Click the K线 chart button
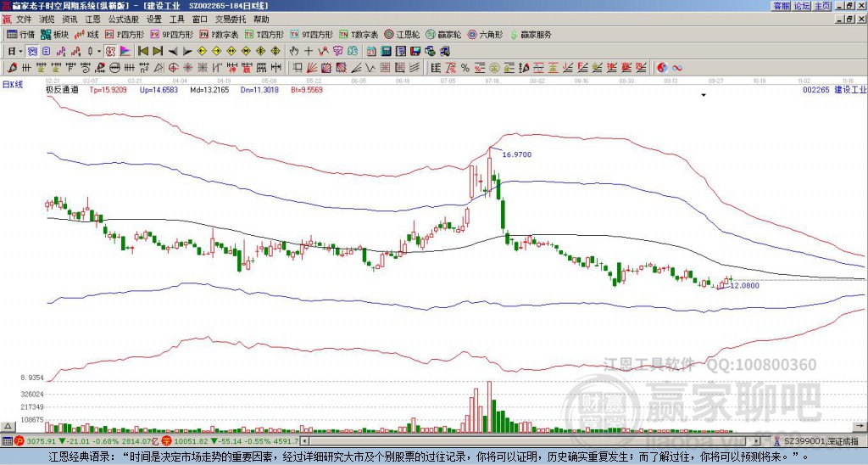Image resolution: width=868 pixels, height=465 pixels. coord(86,34)
